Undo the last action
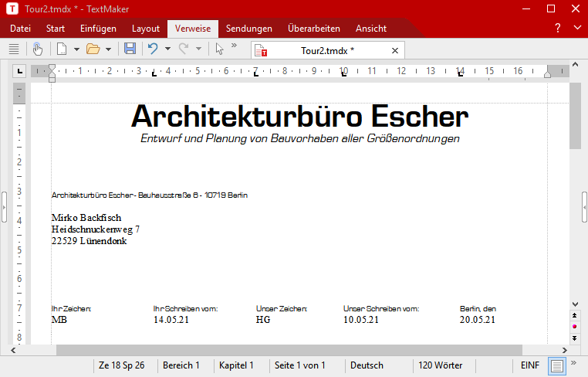 coord(153,49)
